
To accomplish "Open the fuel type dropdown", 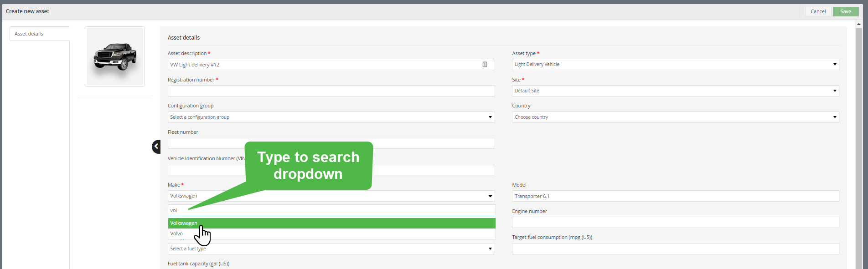I will pyautogui.click(x=331, y=249).
